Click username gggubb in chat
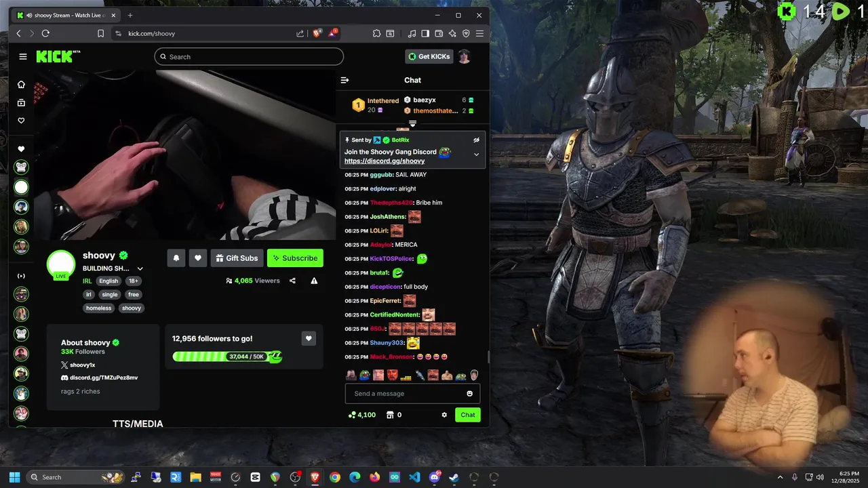Screen dimensions: 868x488 click(380, 175)
